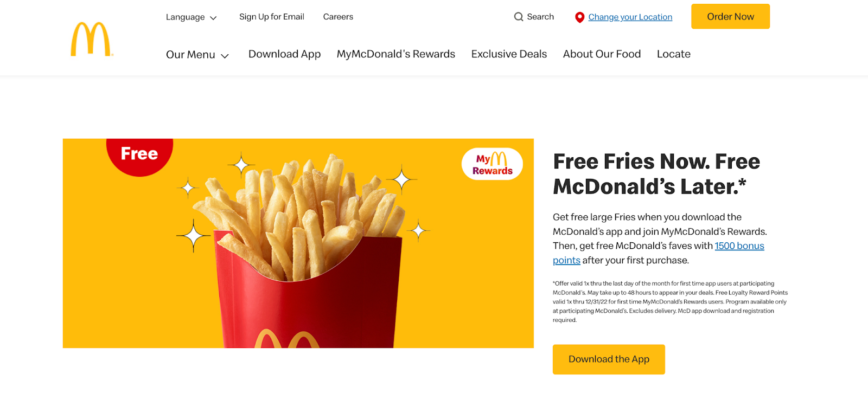The height and width of the screenshot is (413, 868).
Task: Expand the Our Menu dropdown arrow
Action: tap(225, 56)
